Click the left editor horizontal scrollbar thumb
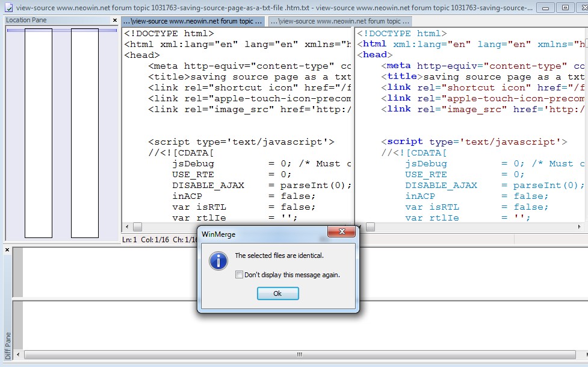 coord(137,227)
